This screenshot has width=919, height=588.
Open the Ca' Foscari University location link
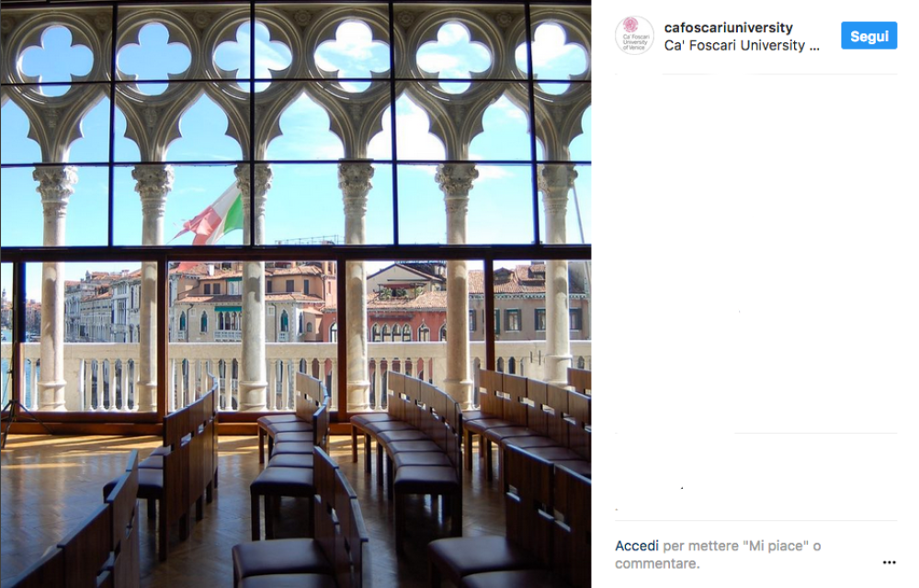click(x=742, y=46)
